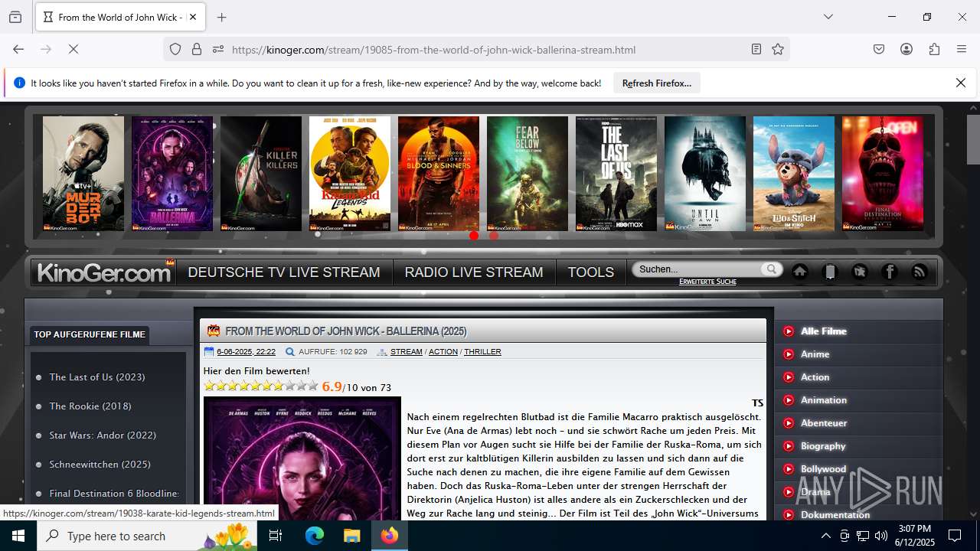Open Lilo & Stitch poster
Screen dimensions: 980x551
click(x=794, y=174)
